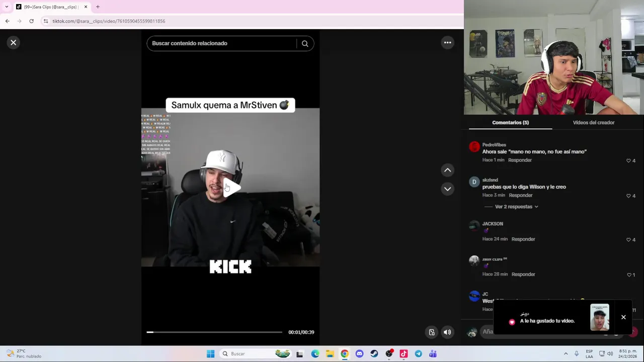
Task: Open Discord from the taskbar
Action: point(359,354)
